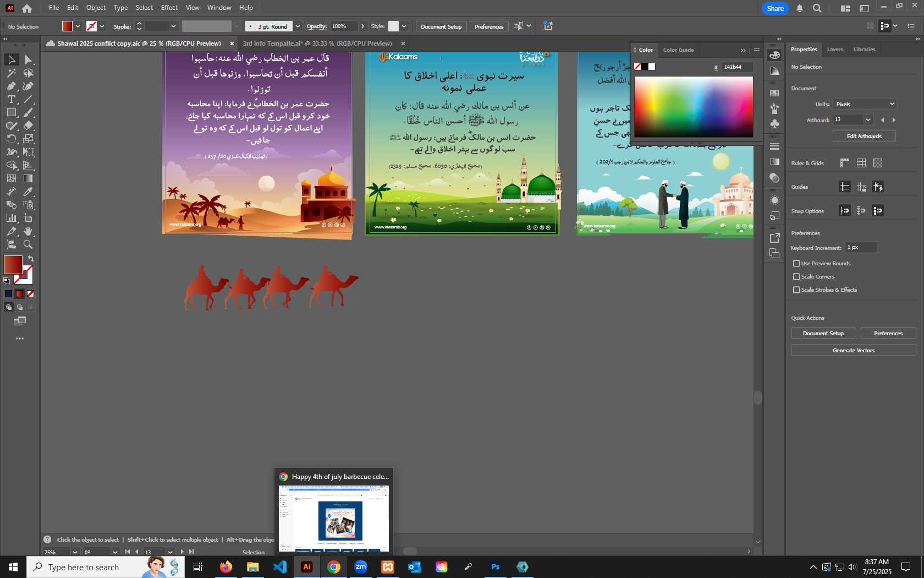
Task: Click Preferences button in control bar
Action: tap(489, 26)
